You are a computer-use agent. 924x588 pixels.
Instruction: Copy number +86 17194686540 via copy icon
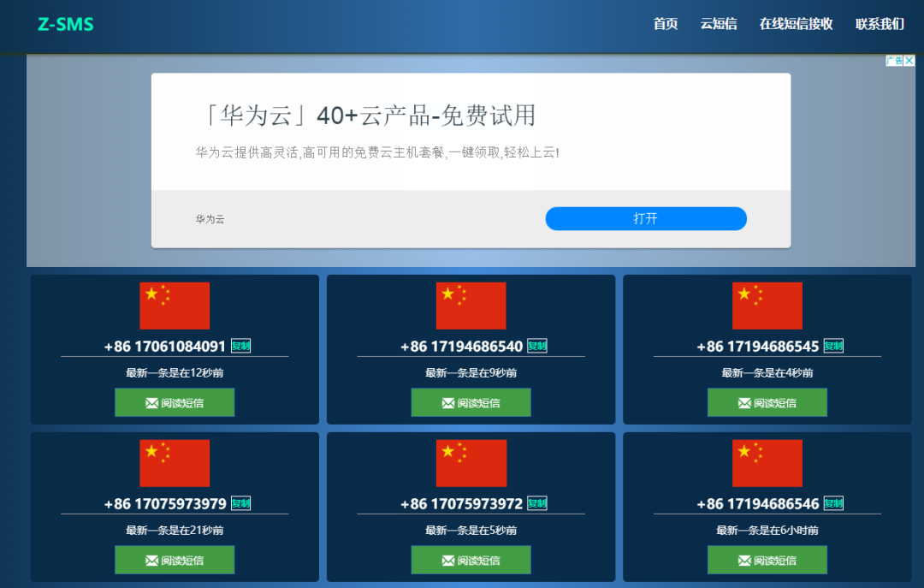[536, 346]
